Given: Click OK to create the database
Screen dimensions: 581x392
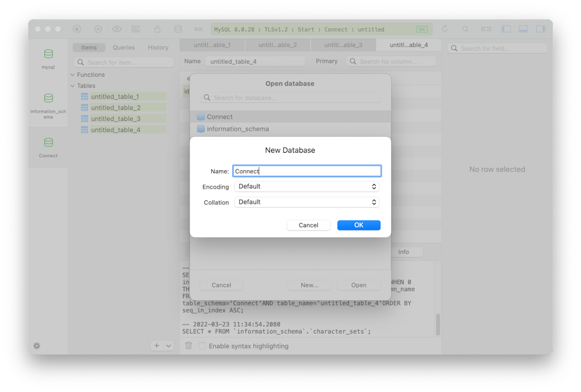Looking at the screenshot, I should tap(359, 225).
